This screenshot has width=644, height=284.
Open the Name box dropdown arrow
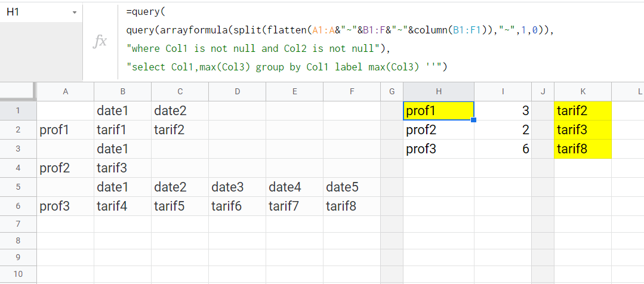pos(75,13)
